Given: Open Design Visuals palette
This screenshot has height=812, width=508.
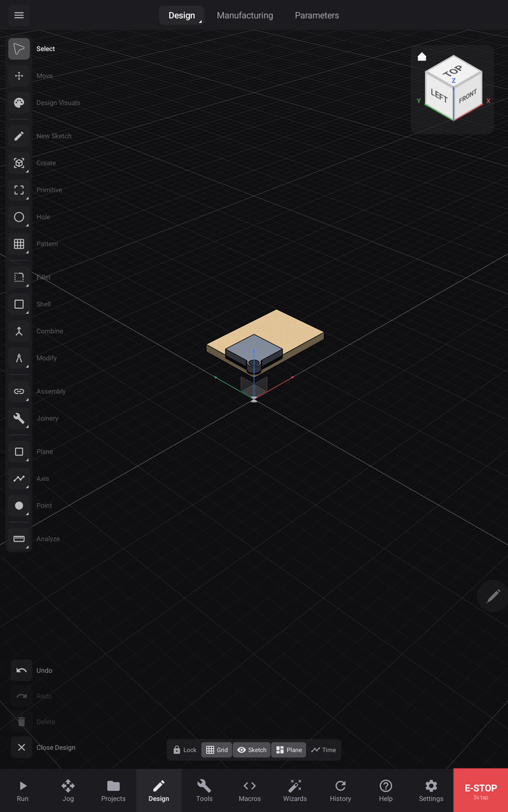Looking at the screenshot, I should [19, 103].
